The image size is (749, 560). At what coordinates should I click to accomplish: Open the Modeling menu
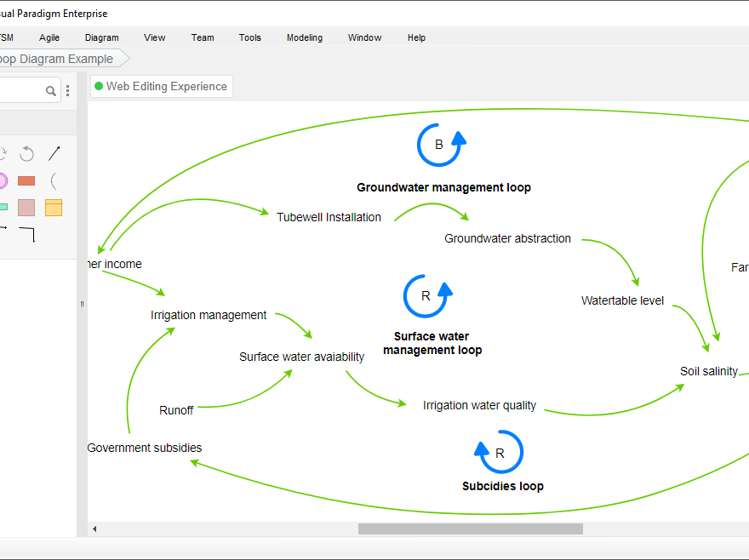pyautogui.click(x=304, y=37)
